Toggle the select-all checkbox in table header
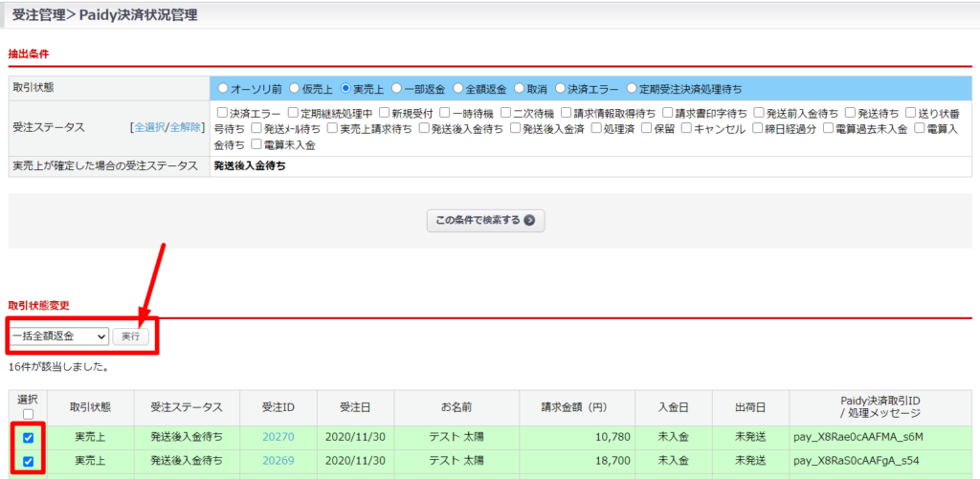This screenshot has width=980, height=479. (27, 414)
